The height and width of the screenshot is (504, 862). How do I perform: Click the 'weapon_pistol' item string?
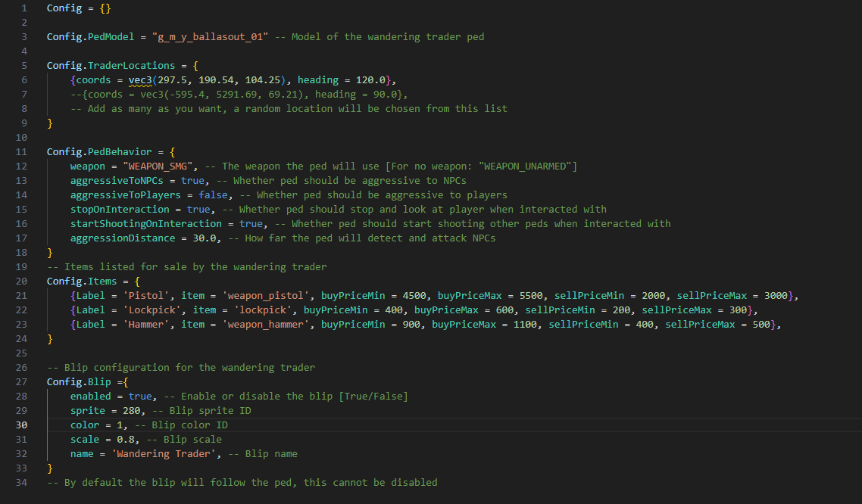point(266,296)
